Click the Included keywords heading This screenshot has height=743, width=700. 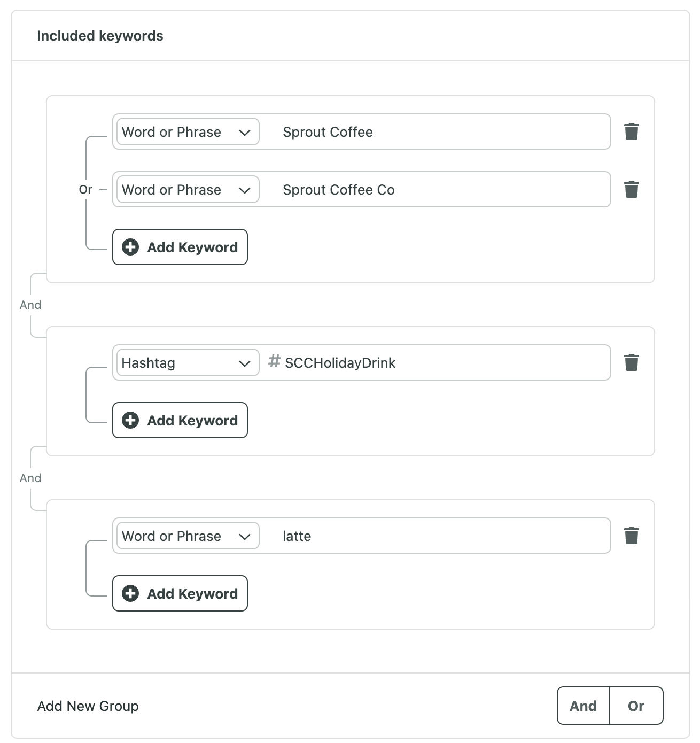coord(100,36)
